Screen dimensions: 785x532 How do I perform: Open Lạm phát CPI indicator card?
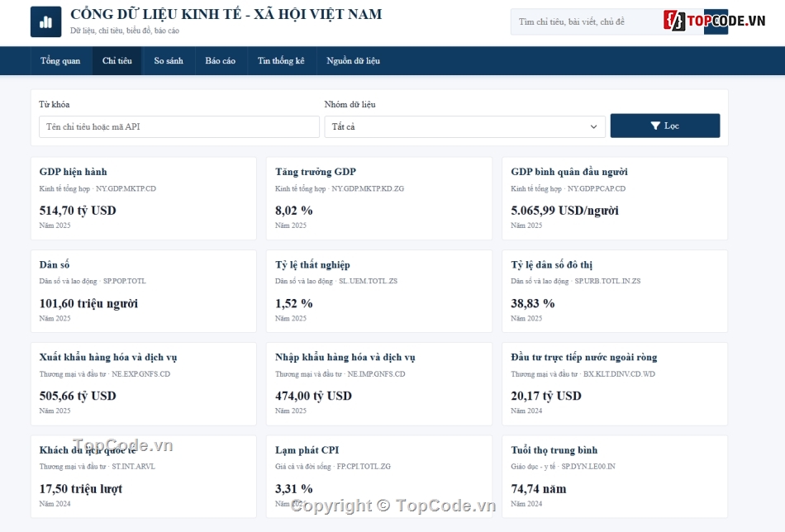[379, 477]
